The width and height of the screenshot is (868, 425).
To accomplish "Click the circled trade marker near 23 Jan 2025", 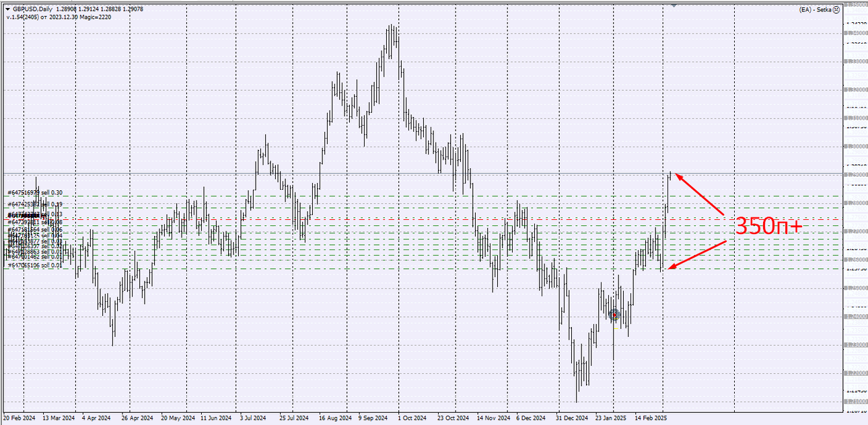I will [614, 314].
